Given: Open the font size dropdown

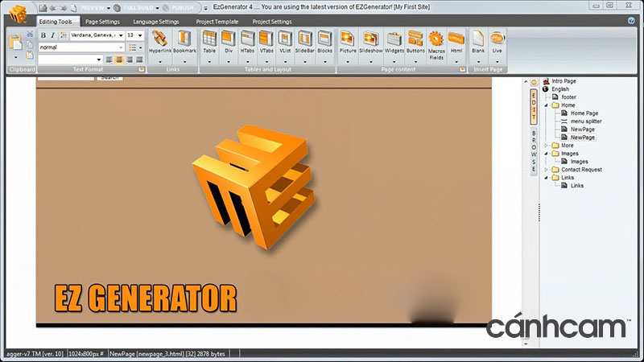Looking at the screenshot, I should click(140, 35).
